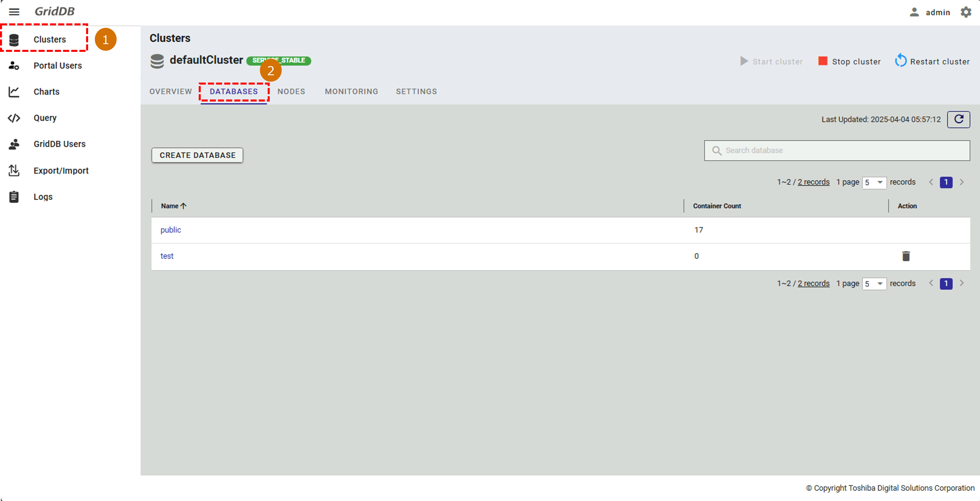980x501 pixels.
Task: Go to Export/Import in the sidebar
Action: 61,170
